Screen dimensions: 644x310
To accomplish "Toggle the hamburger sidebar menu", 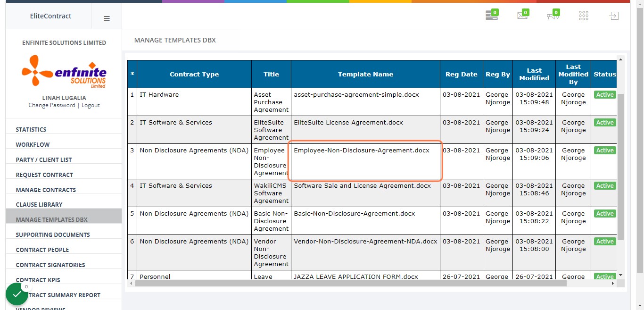I will [x=107, y=18].
